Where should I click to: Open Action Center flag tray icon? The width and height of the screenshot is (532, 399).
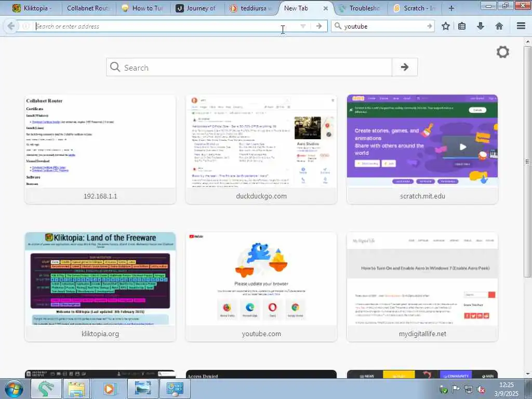coord(456,390)
